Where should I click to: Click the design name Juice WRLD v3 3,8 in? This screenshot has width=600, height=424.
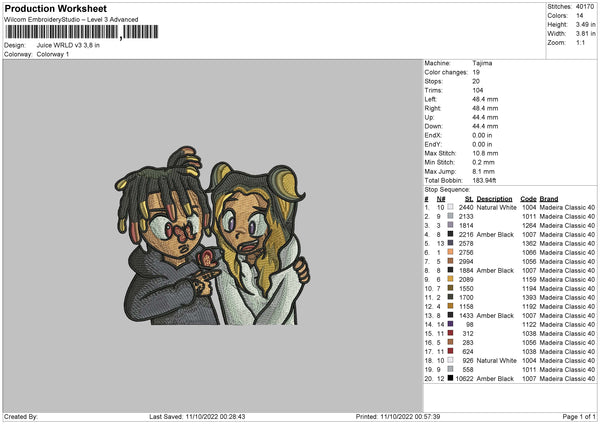tap(68, 45)
